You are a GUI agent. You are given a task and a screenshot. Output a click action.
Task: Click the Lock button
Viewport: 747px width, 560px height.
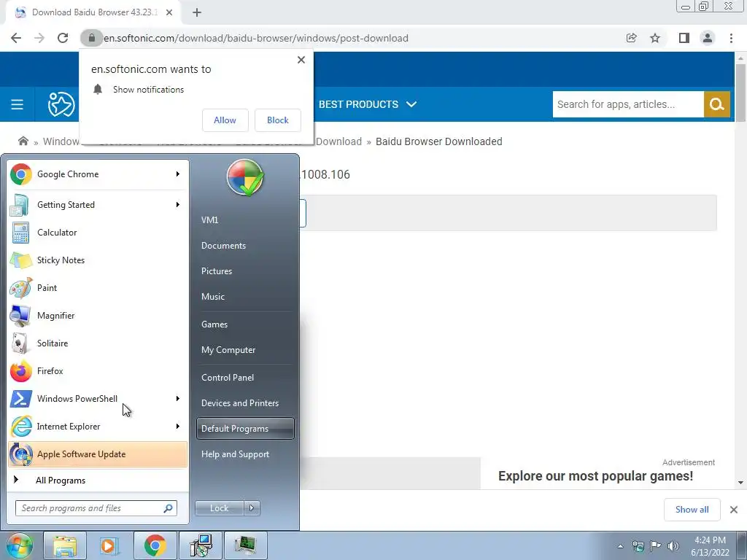tap(219, 508)
